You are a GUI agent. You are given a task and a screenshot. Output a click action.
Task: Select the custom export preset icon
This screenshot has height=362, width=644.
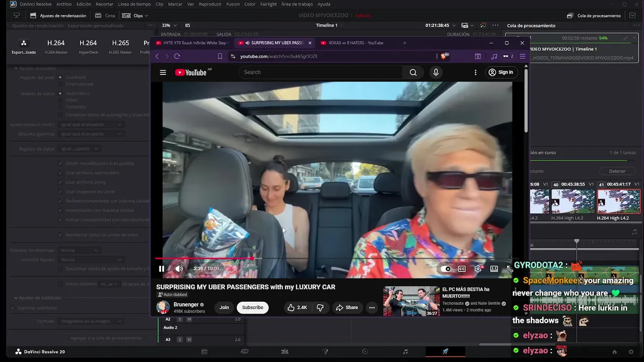(24, 46)
